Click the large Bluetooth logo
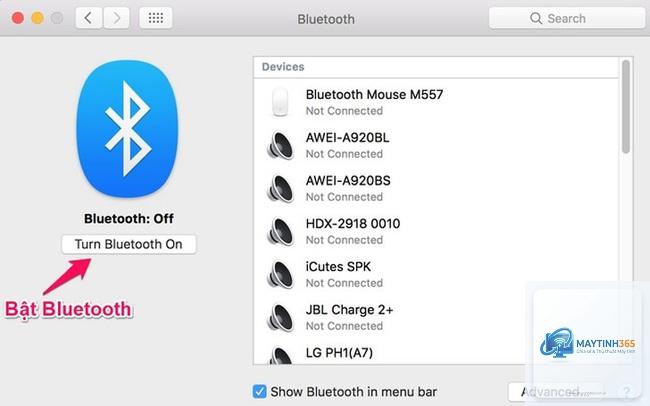 128,129
